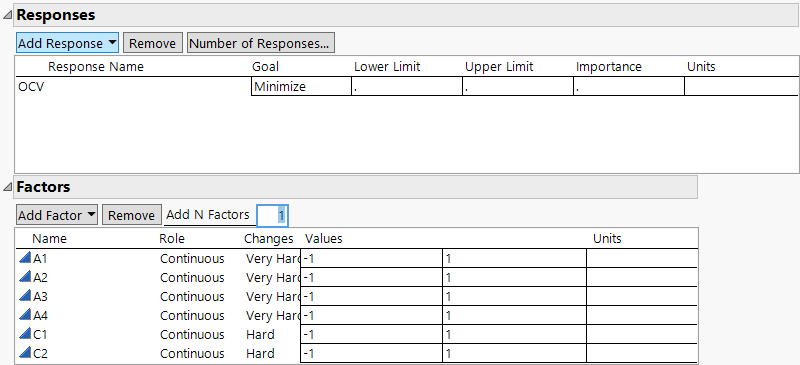The image size is (800, 365).
Task: Click the high value 1 for A4
Action: click(x=515, y=316)
